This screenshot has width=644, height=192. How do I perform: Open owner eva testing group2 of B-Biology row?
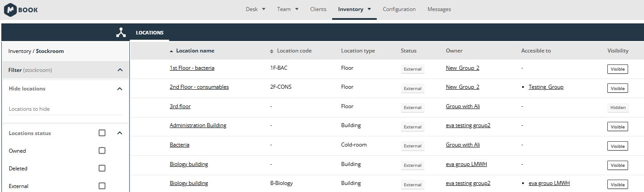468,183
